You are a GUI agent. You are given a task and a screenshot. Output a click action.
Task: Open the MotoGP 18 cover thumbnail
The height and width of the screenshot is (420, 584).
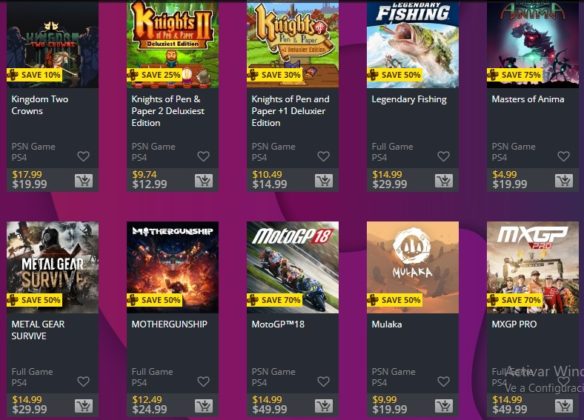293,267
